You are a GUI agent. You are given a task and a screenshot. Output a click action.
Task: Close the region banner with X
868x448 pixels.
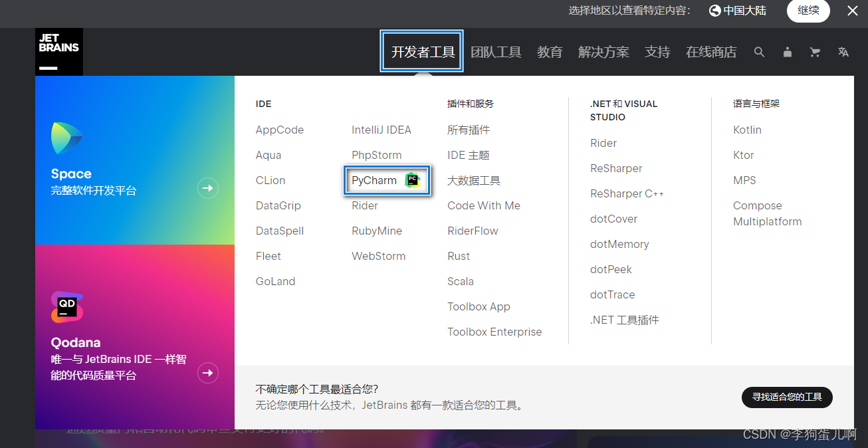[852, 11]
